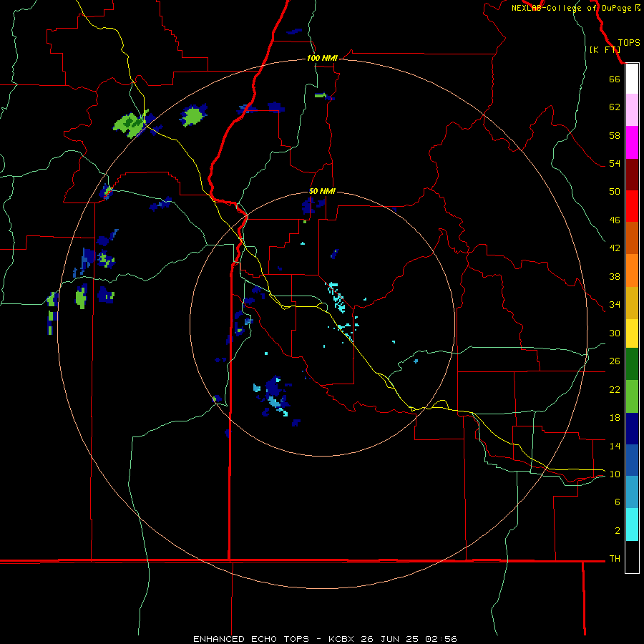Click the "TH" threshold label
644x644 pixels.
point(615,559)
